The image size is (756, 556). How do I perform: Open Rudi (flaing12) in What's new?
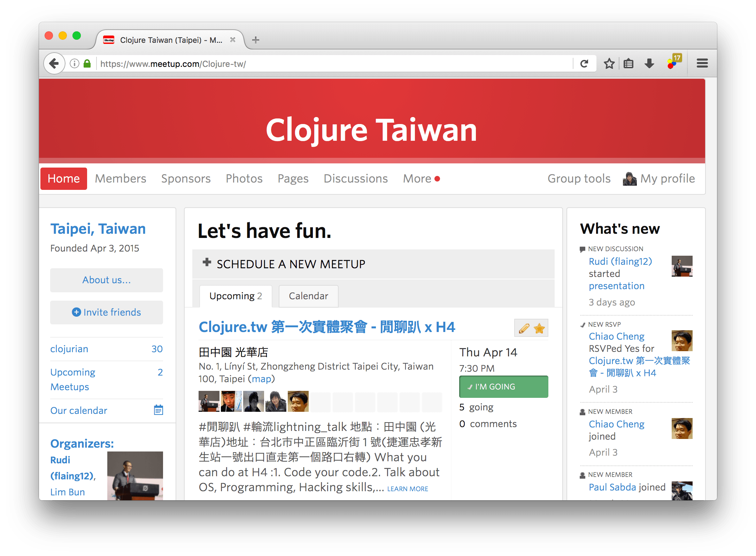pyautogui.click(x=620, y=261)
